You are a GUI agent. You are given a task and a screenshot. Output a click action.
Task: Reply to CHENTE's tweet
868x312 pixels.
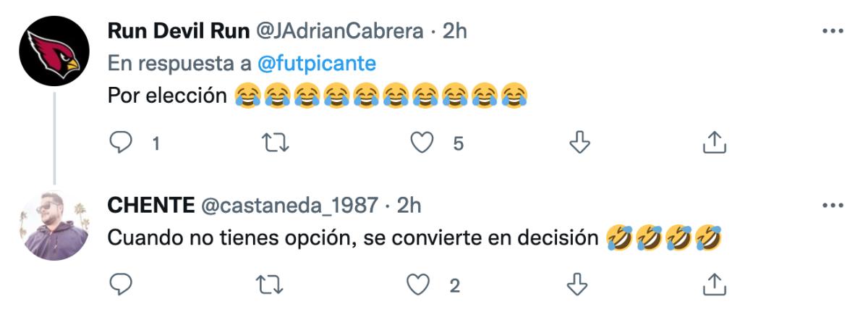(x=119, y=285)
